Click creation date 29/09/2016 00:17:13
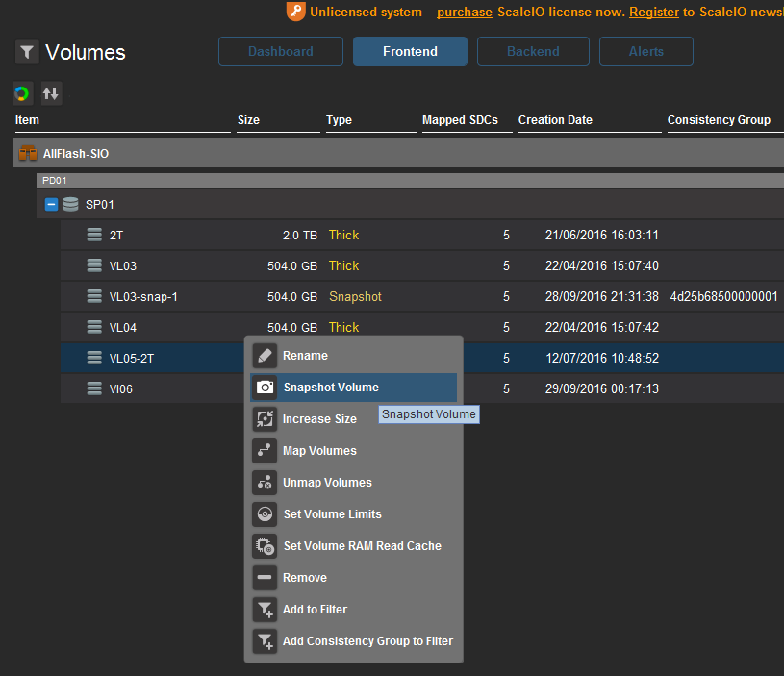 (x=601, y=388)
